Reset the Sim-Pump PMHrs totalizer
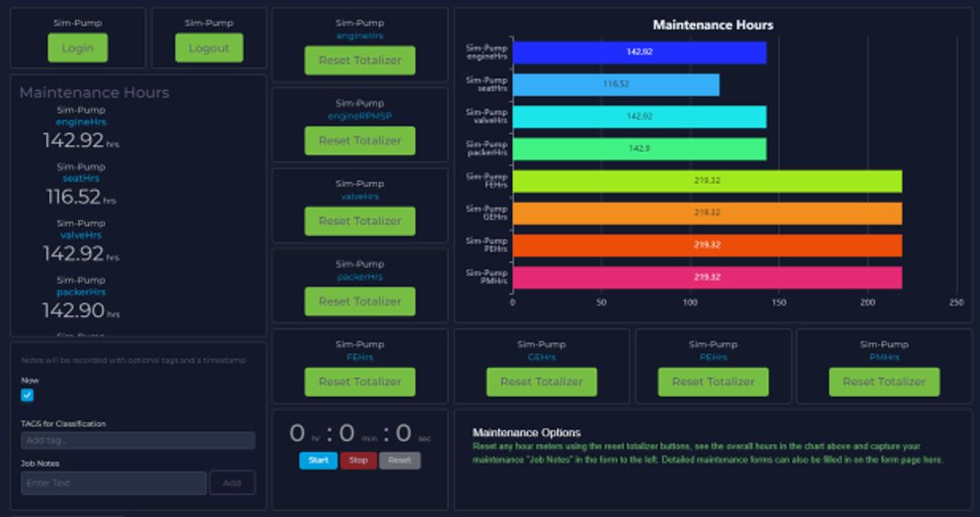The height and width of the screenshot is (517, 980). pos(884,381)
